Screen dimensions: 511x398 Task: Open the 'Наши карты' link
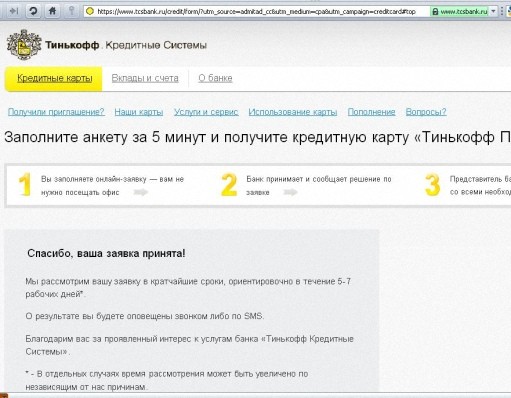pyautogui.click(x=139, y=112)
